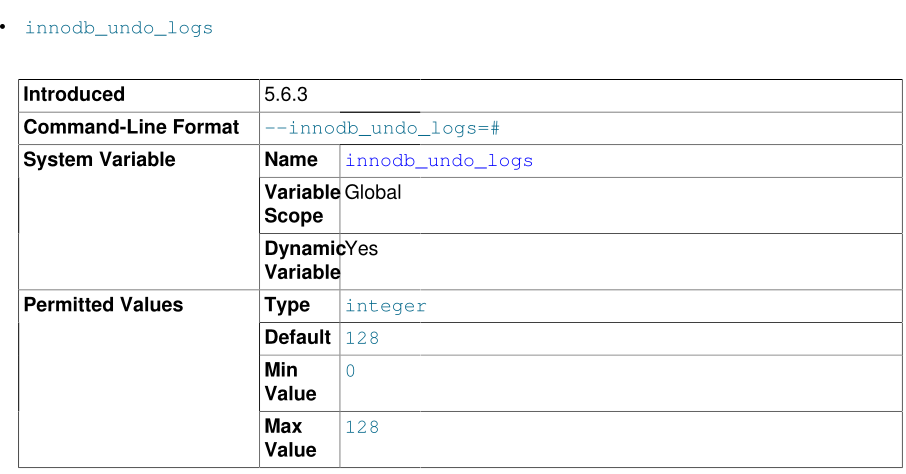Click the version value 5.6.3
Viewport: 906px width, 474px height.
tap(286, 95)
